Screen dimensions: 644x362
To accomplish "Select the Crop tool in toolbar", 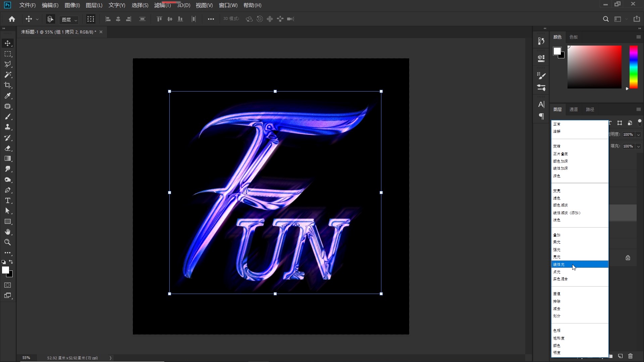I will [8, 85].
